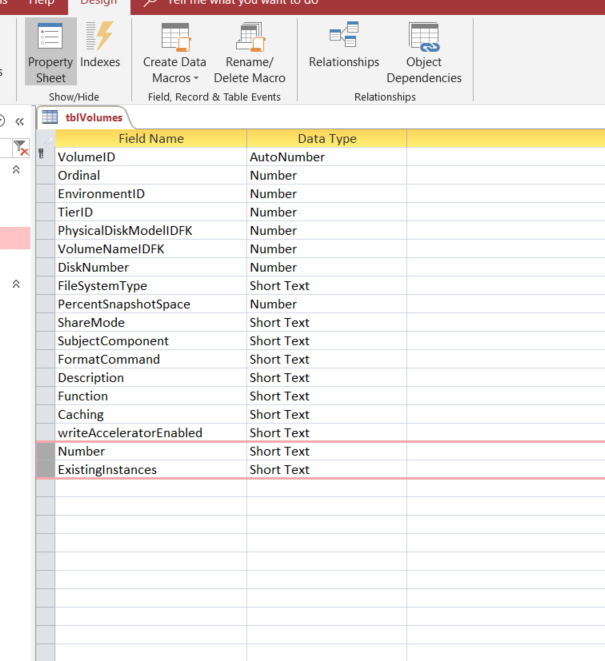Image resolution: width=605 pixels, height=661 pixels.
Task: Click the table icon on tblVolumes tab
Action: point(49,117)
